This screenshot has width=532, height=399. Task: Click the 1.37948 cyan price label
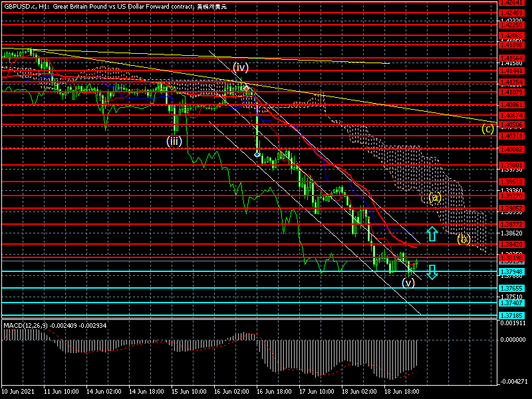[510, 271]
